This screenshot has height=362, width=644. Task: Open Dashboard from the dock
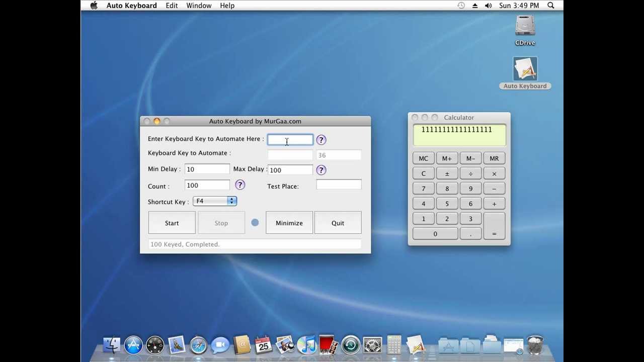tap(155, 345)
